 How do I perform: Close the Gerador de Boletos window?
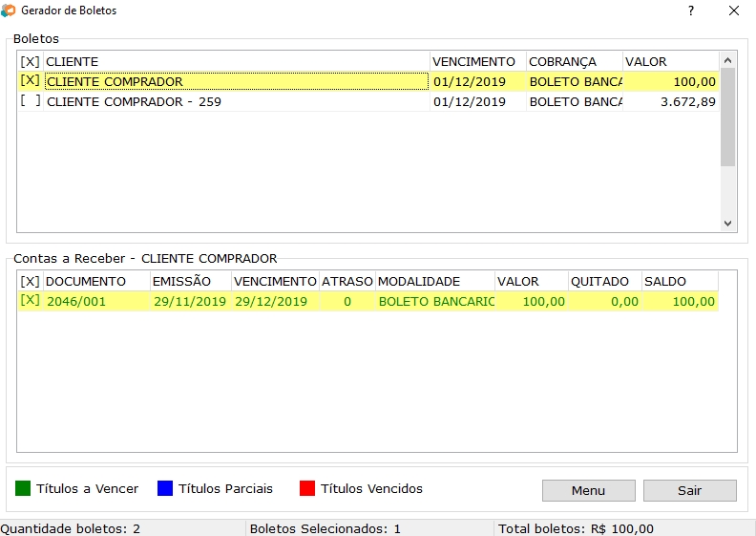733,11
